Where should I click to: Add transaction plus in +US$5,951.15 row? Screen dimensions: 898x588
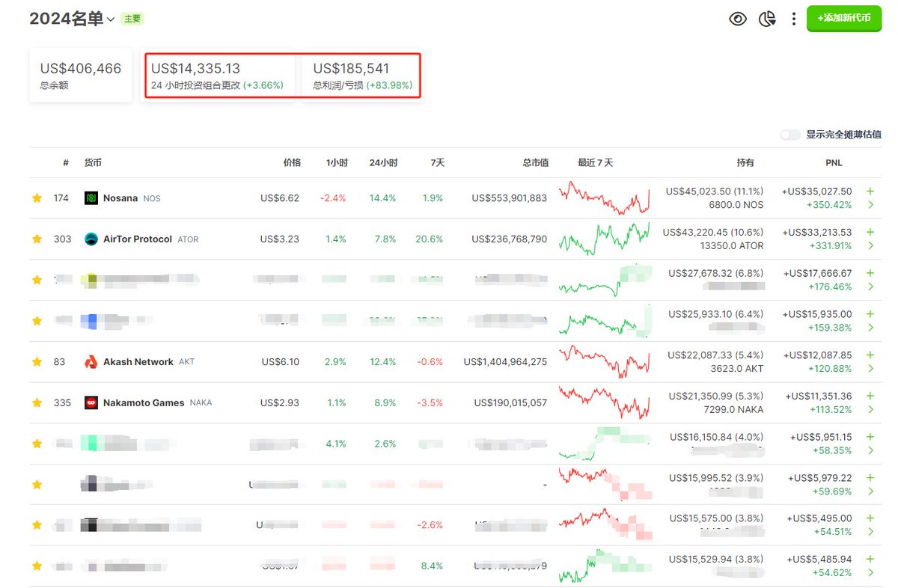tap(870, 437)
